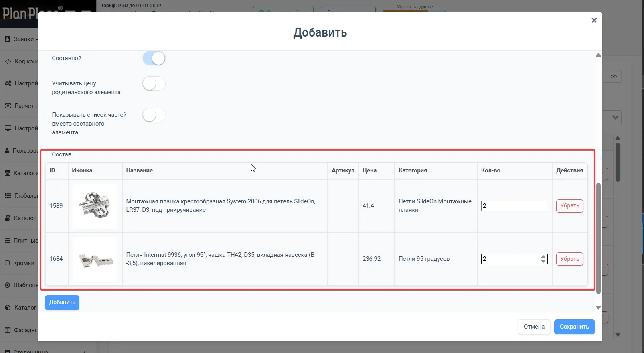Viewport: 644px width, 353px height.
Task: Click the Кромки square icon
Action: [x=7, y=263]
